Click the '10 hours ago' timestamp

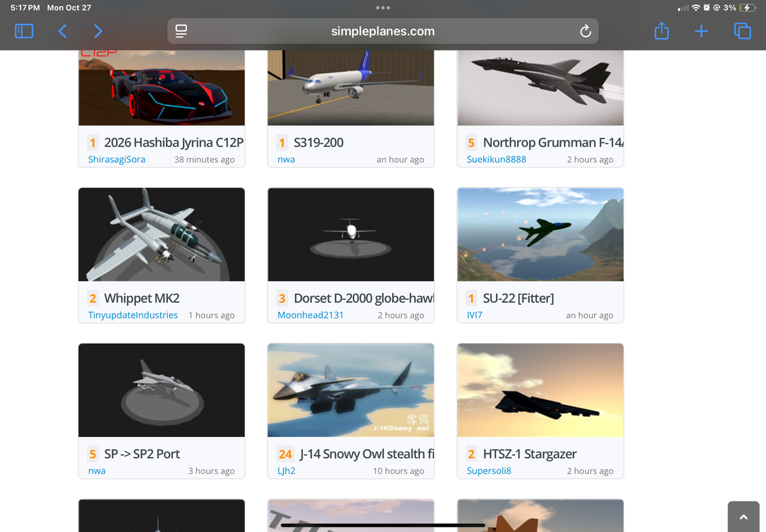[398, 471]
